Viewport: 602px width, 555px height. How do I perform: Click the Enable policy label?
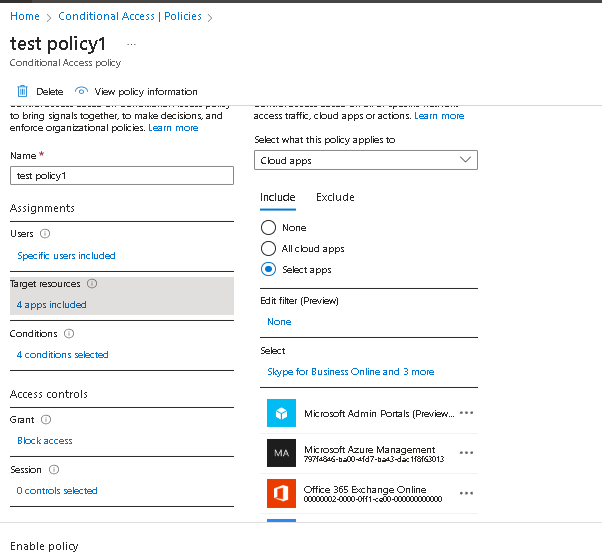click(44, 546)
